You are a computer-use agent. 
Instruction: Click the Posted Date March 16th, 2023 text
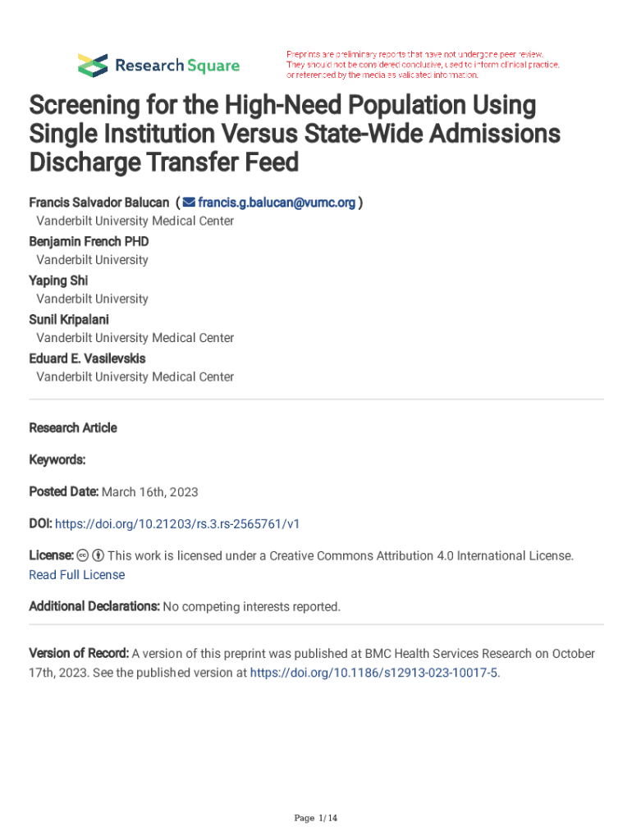(x=113, y=492)
